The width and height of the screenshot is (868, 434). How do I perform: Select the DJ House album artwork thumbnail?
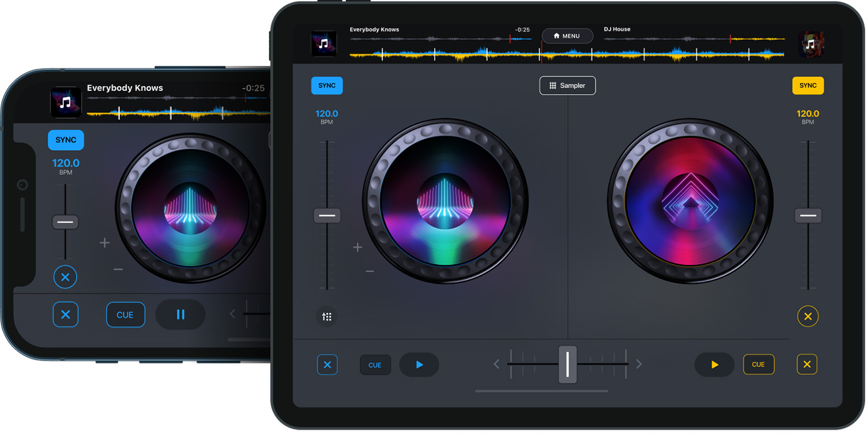pos(811,44)
